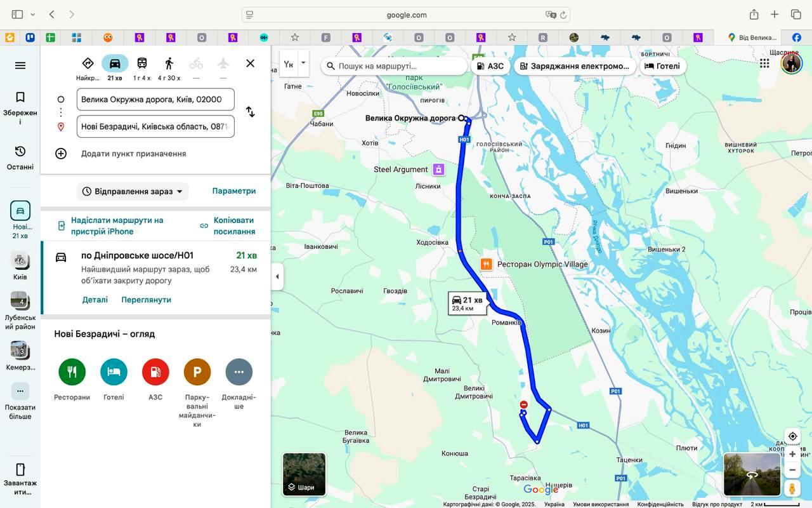Click the Деталі route details link
The width and height of the screenshot is (812, 508).
(x=95, y=300)
